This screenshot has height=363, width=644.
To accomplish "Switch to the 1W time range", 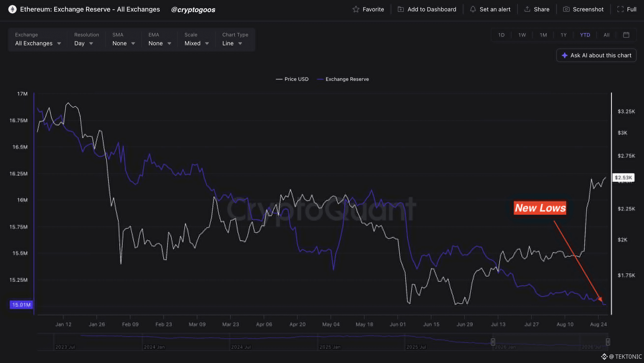I will click(522, 35).
